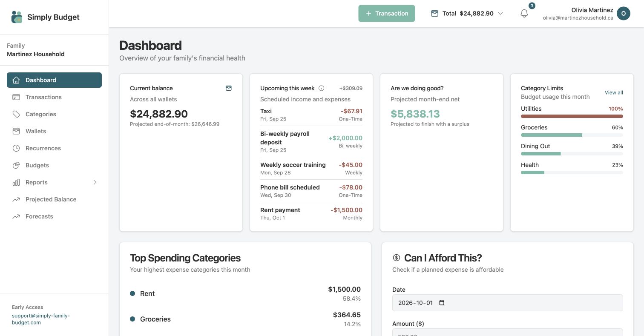Click the Reports bar chart icon

pyautogui.click(x=16, y=182)
